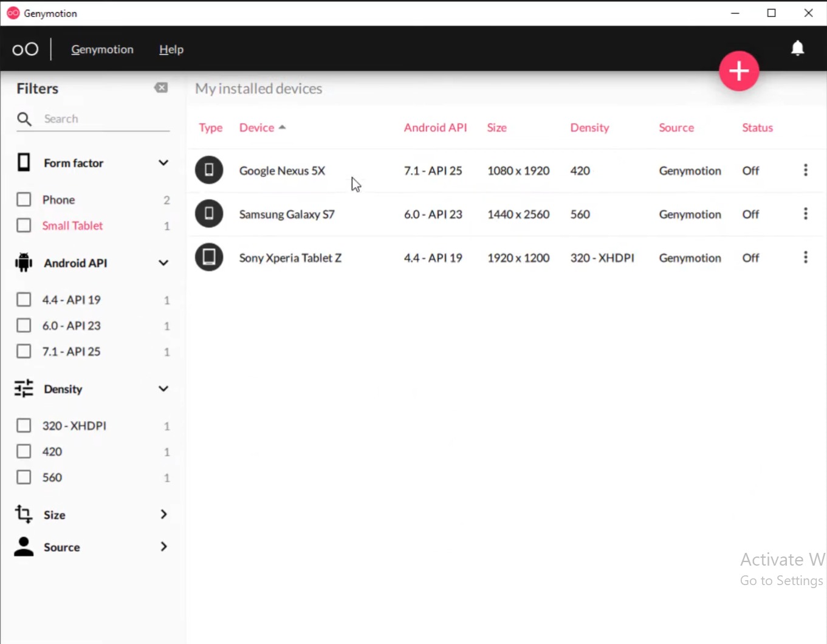Open the Help menu
The image size is (827, 644).
pos(171,49)
